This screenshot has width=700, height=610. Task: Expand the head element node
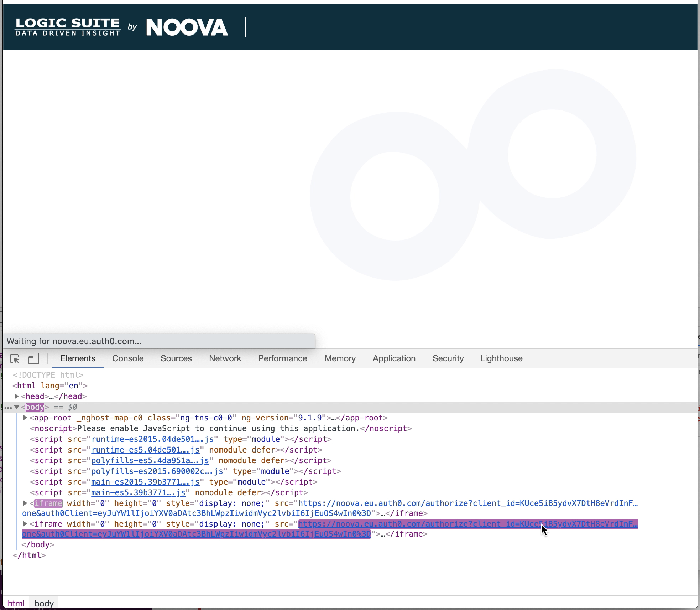(x=16, y=396)
